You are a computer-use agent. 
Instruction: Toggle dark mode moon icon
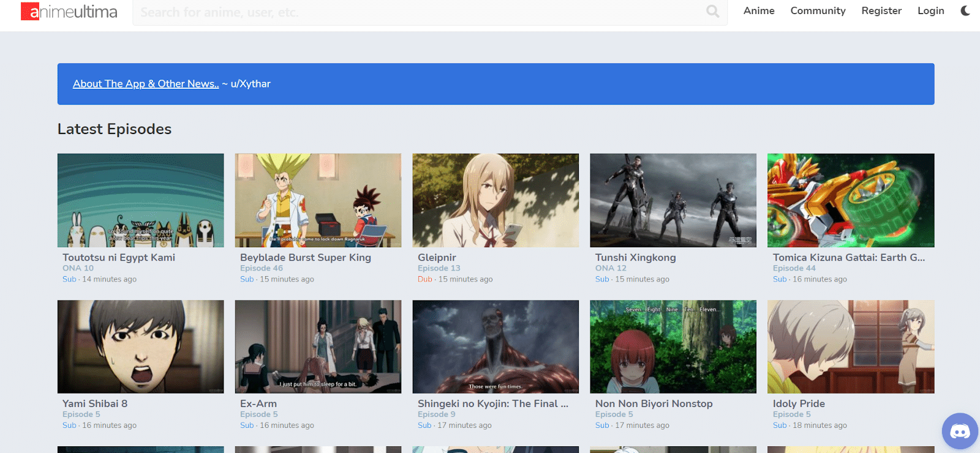tap(965, 10)
